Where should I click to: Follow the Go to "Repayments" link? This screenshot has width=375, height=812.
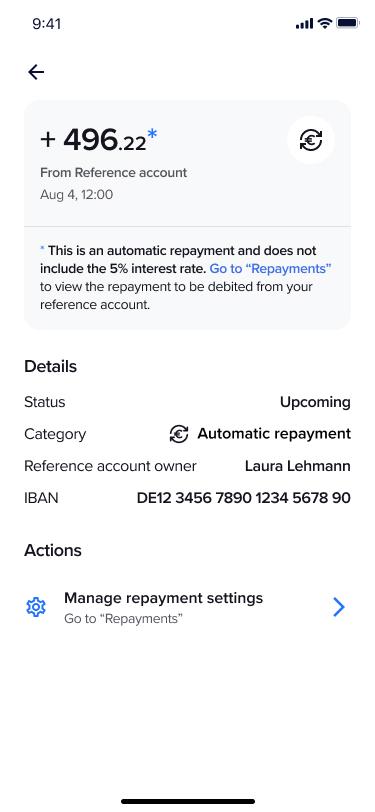point(270,269)
